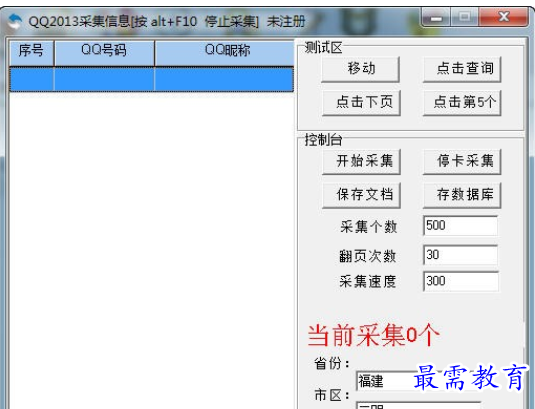Screen dimensions: 535x409
Task: Click the 点击下页 button
Action: [361, 103]
